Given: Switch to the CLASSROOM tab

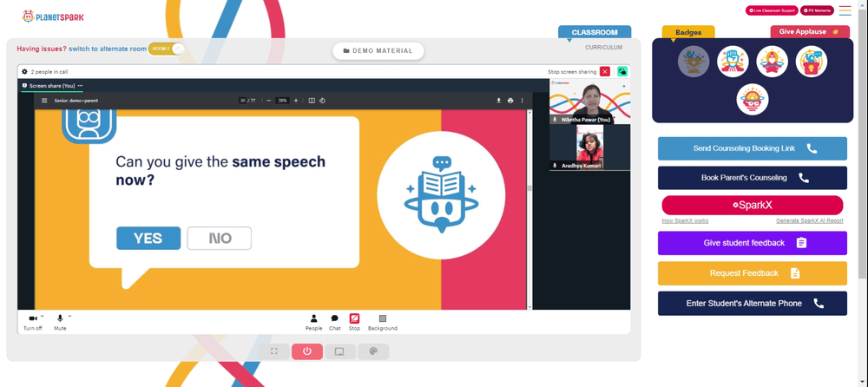Looking at the screenshot, I should 595,32.
